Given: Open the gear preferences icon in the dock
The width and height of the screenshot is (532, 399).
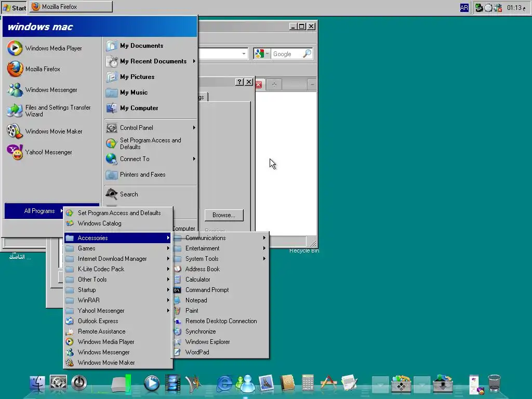Looking at the screenshot, I should point(58,383).
